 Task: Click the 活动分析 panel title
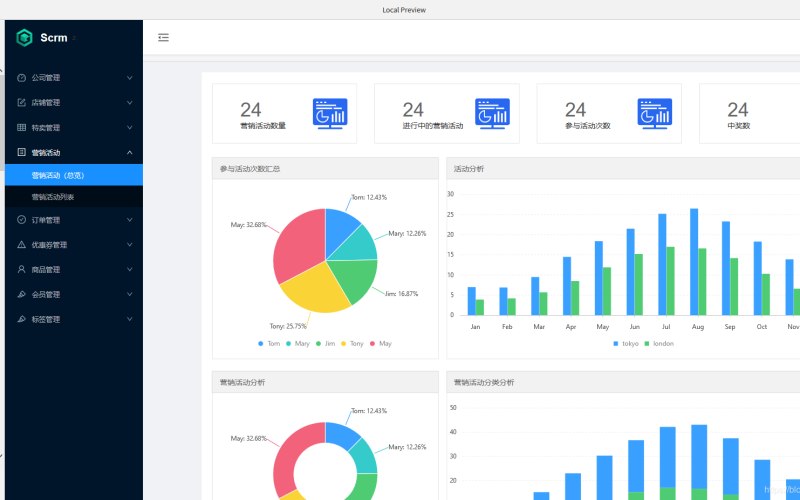tap(469, 168)
